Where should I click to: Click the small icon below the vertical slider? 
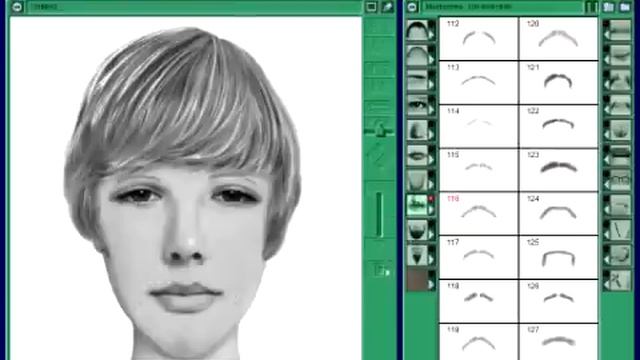(382, 270)
